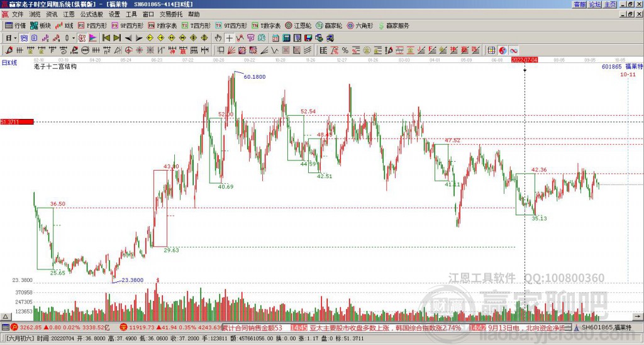Click the colored flag icon
The height and width of the screenshot is (345, 644).
(93, 38)
